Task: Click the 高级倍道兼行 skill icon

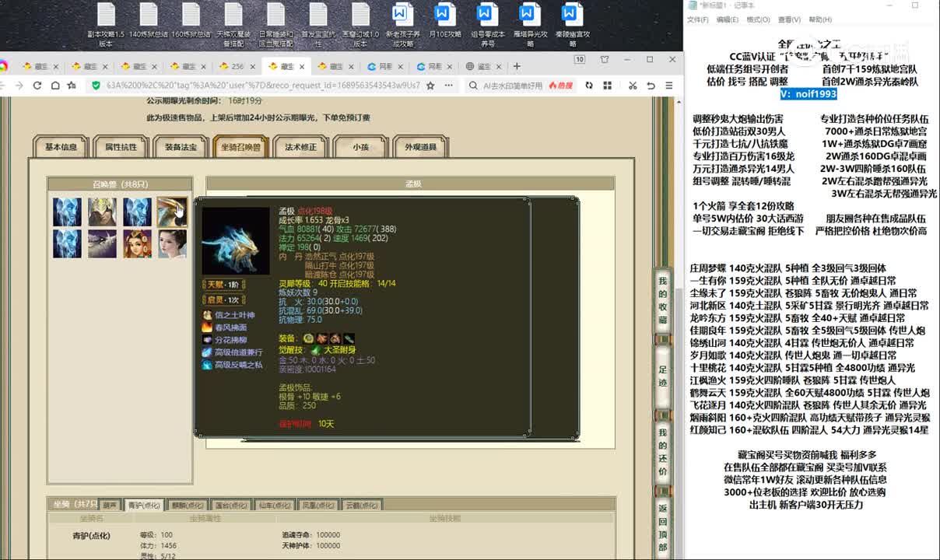Action: click(x=207, y=352)
